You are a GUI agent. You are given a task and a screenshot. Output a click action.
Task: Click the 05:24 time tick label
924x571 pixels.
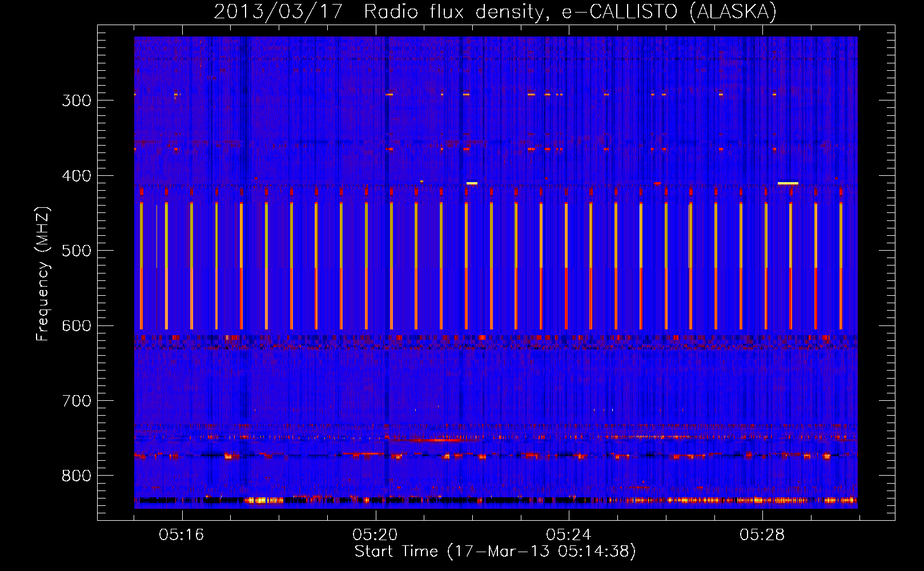click(569, 535)
